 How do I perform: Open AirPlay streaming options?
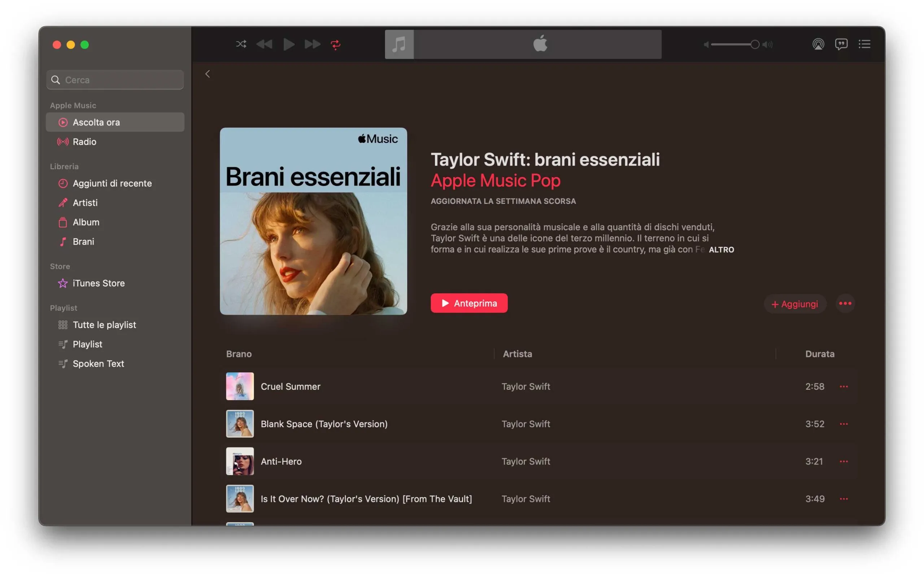click(818, 44)
